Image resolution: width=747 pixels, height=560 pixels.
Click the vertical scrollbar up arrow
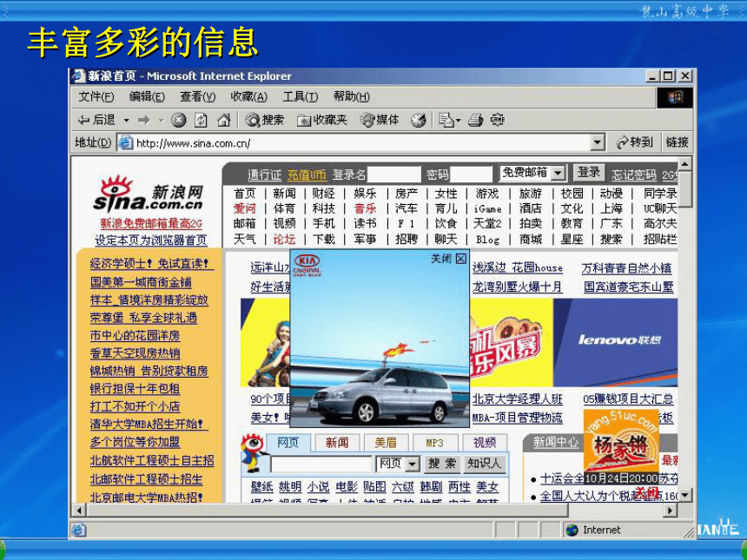click(684, 164)
